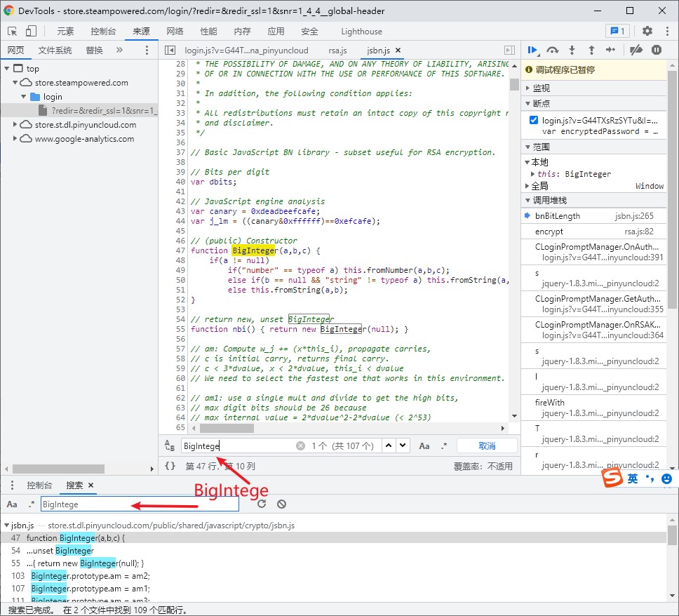679x616 pixels.
Task: Expand store.st.dl.pinyuncloud.com domain
Action: point(15,124)
